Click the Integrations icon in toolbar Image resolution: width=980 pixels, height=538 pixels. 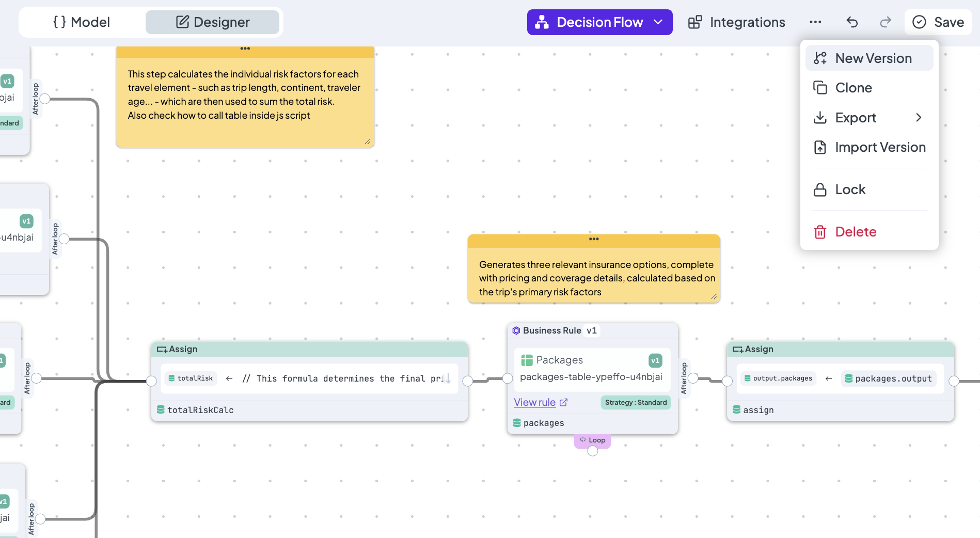(x=695, y=22)
